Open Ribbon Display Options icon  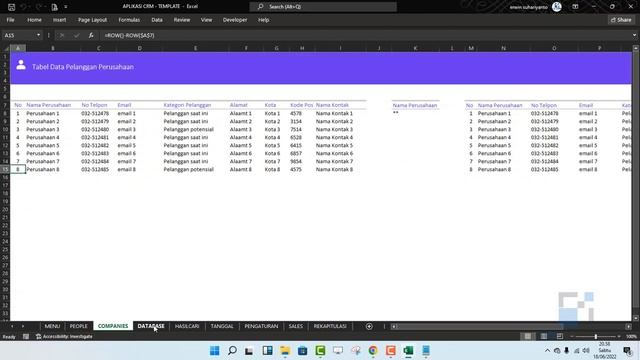[575, 7]
